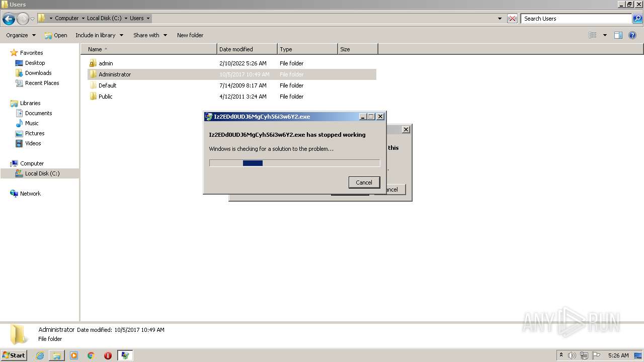Open Windows Explorer taskbar icon
The image size is (644, 362).
coord(57,355)
